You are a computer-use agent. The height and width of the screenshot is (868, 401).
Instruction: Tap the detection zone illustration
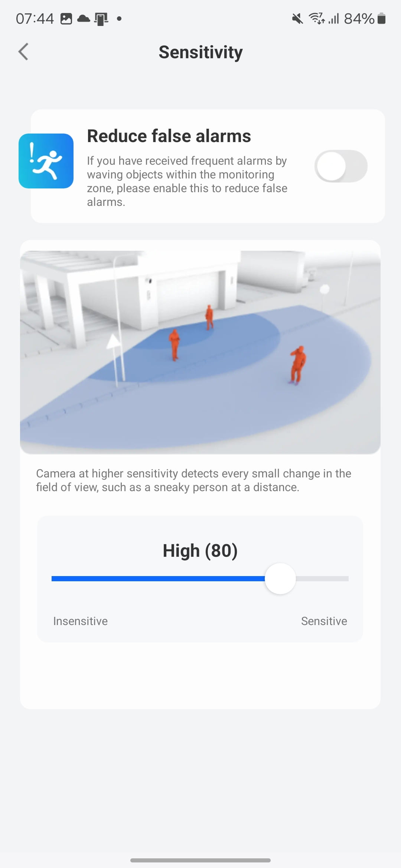click(x=200, y=352)
